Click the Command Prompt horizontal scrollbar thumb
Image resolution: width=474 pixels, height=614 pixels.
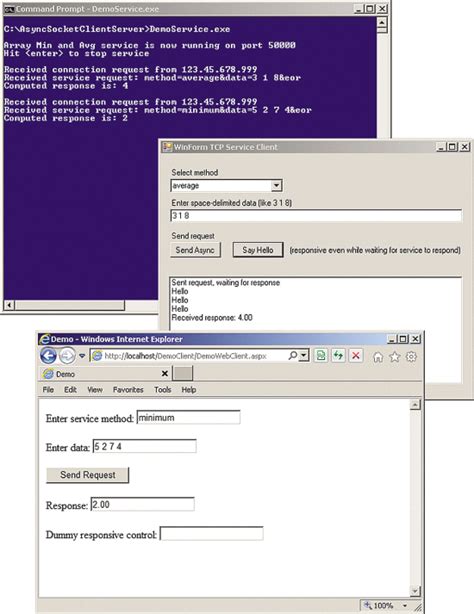[70, 305]
